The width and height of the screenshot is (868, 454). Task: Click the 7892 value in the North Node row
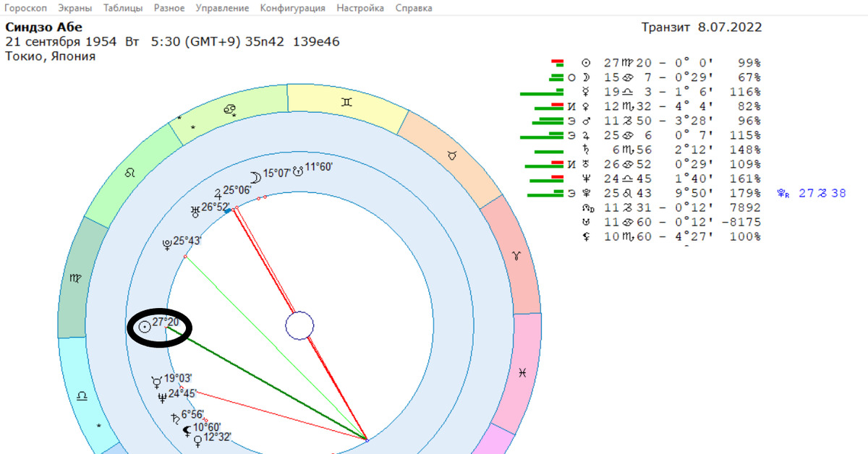pos(746,207)
